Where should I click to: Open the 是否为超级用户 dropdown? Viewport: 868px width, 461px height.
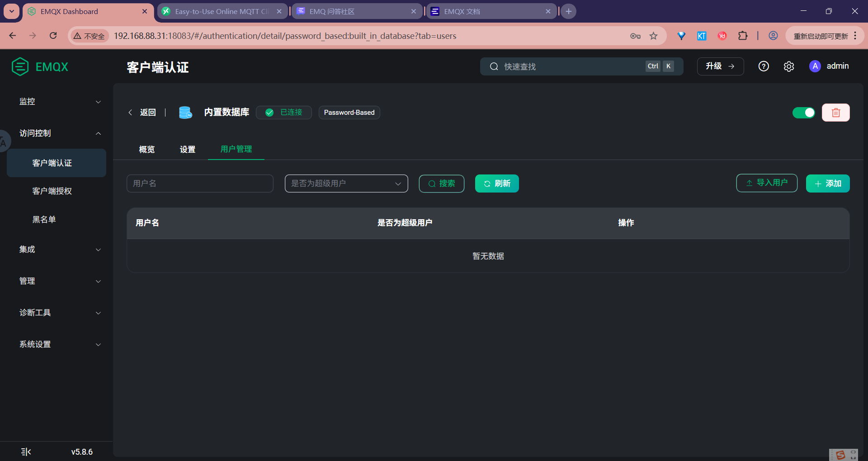point(346,183)
